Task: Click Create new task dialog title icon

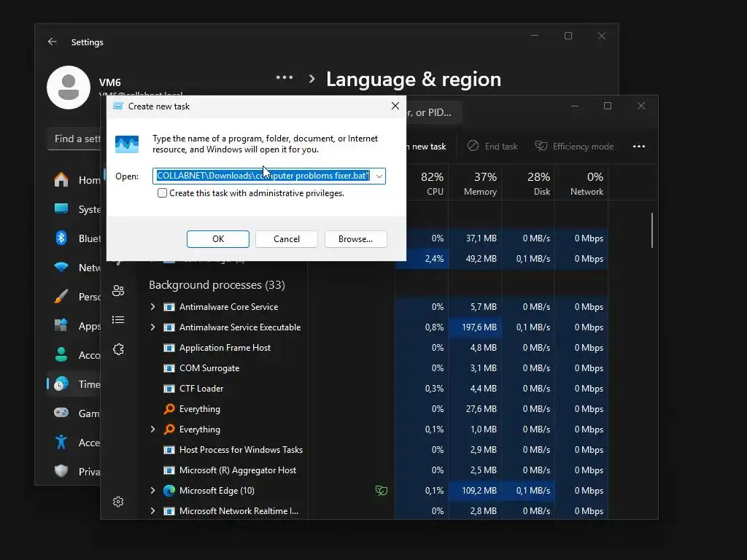Action: [117, 106]
